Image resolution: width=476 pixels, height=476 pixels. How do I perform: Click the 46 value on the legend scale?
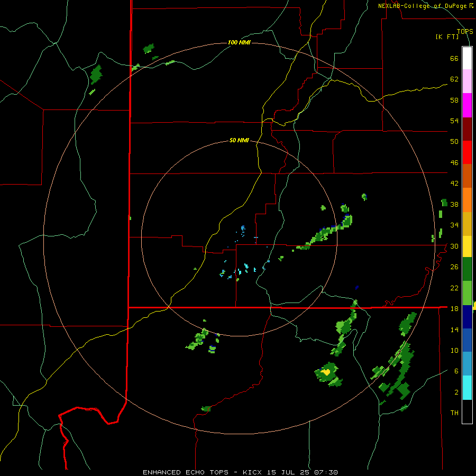[454, 163]
